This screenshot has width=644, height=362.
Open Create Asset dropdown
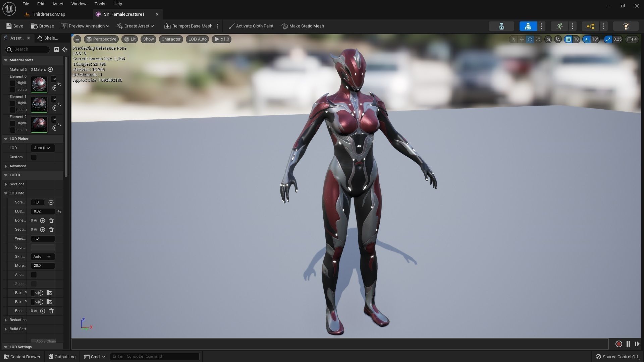135,26
